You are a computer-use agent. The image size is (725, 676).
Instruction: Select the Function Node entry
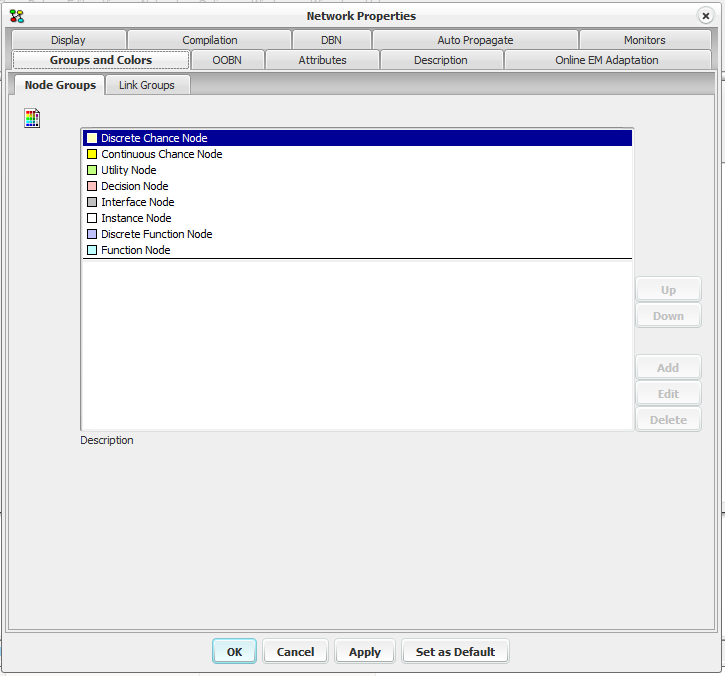[357, 250]
